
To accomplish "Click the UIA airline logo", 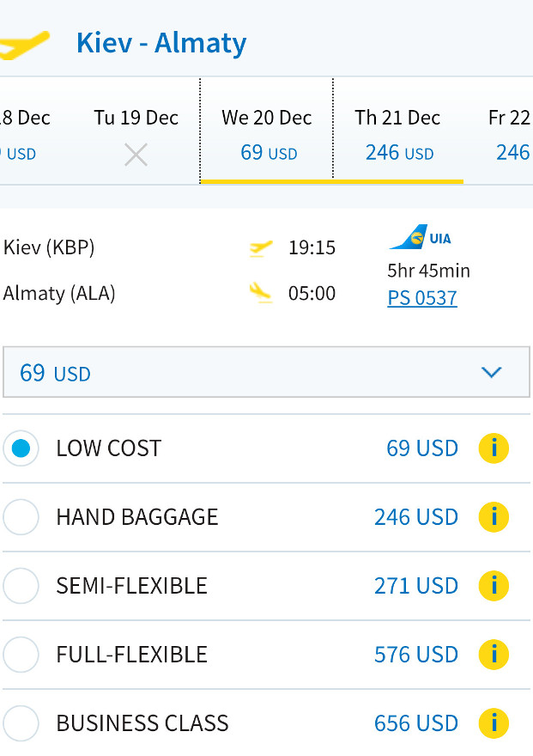I will click(420, 237).
